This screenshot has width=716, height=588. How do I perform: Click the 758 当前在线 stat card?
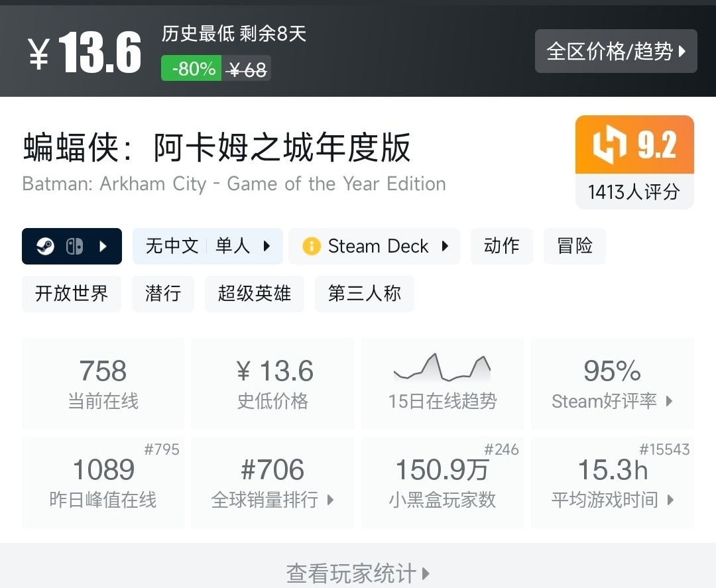pyautogui.click(x=103, y=383)
